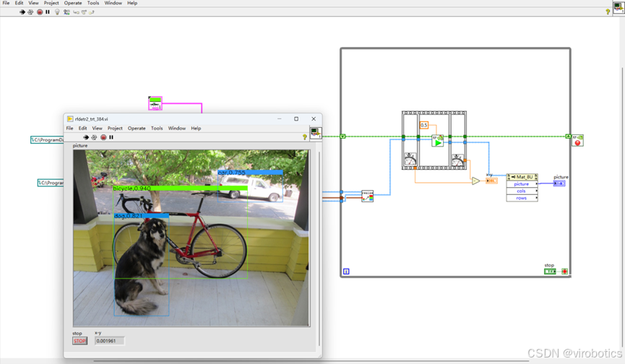
Task: Open Project menu in block diagram window
Action: [x=51, y=3]
